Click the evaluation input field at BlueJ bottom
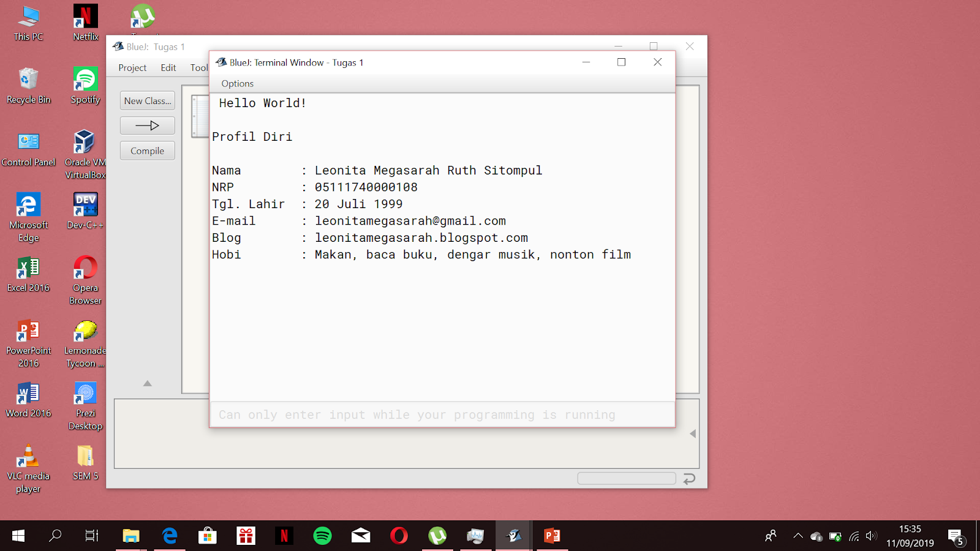Image resolution: width=980 pixels, height=551 pixels. pos(626,478)
